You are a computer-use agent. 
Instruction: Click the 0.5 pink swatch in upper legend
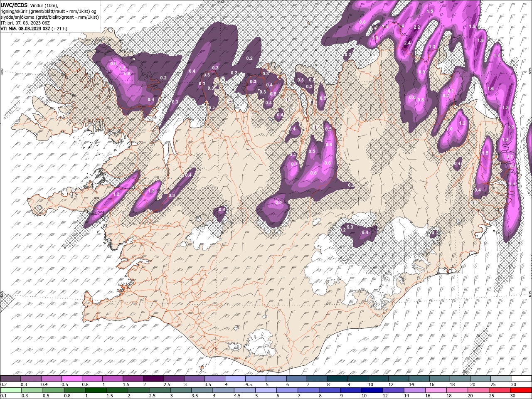pos(71,379)
